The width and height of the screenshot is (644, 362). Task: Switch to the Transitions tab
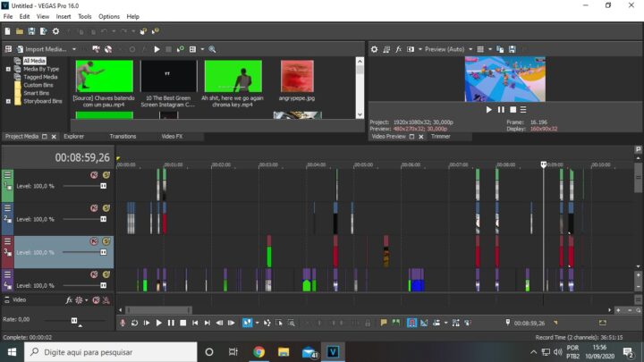[x=123, y=136]
